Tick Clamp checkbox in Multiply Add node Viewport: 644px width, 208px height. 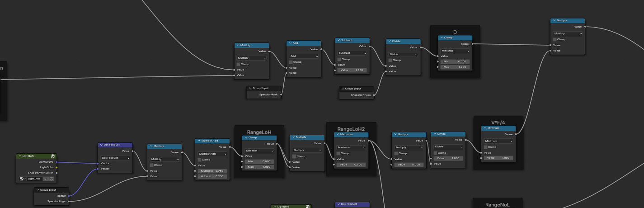[x=199, y=160]
